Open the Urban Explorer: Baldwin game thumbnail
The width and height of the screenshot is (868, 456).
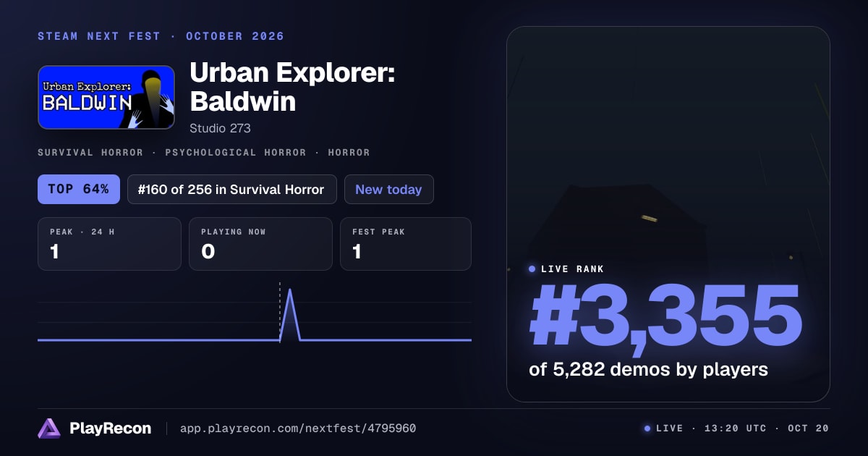(x=106, y=98)
